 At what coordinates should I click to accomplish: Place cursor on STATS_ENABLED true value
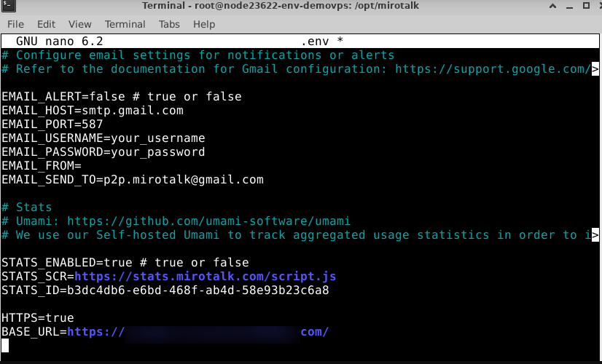118,263
